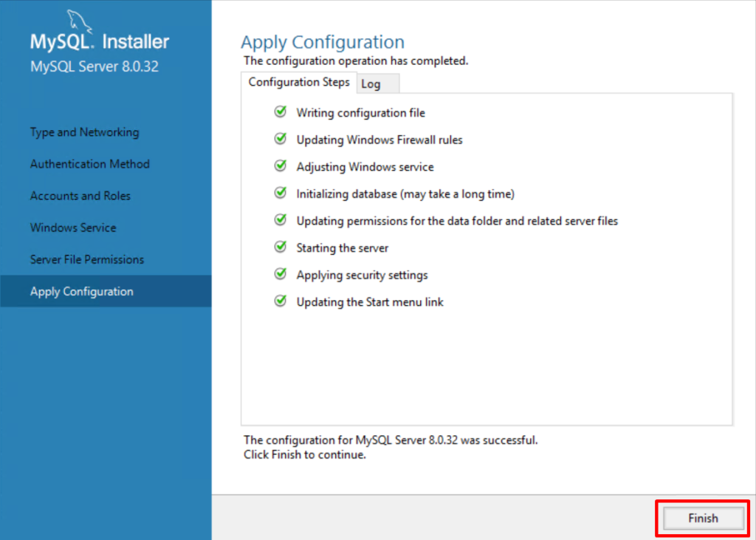
Task: Click green checkmark beside Starting the server
Action: (x=280, y=247)
